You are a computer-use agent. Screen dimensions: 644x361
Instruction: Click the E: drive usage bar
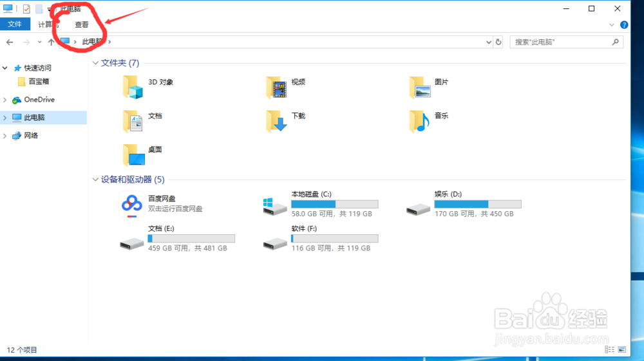191,238
